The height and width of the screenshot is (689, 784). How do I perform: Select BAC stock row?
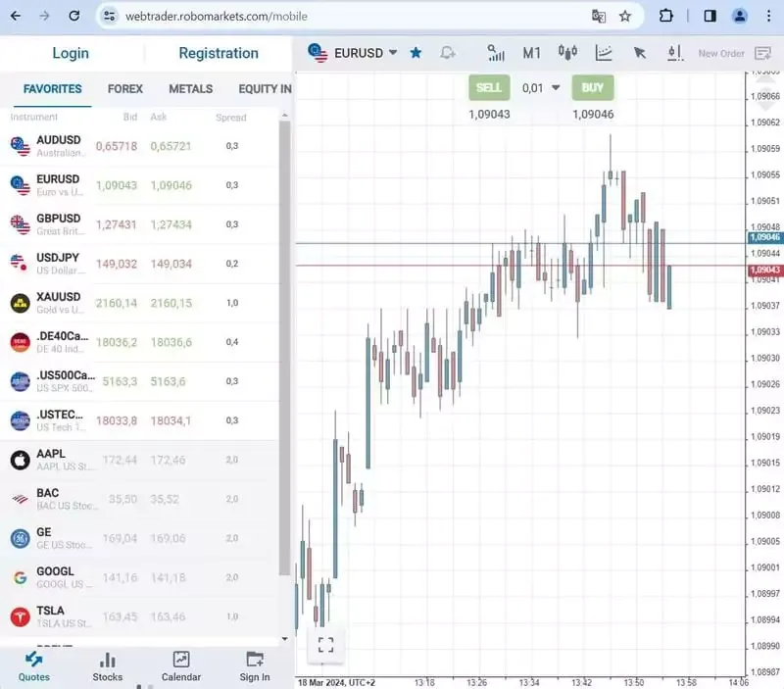(x=139, y=500)
